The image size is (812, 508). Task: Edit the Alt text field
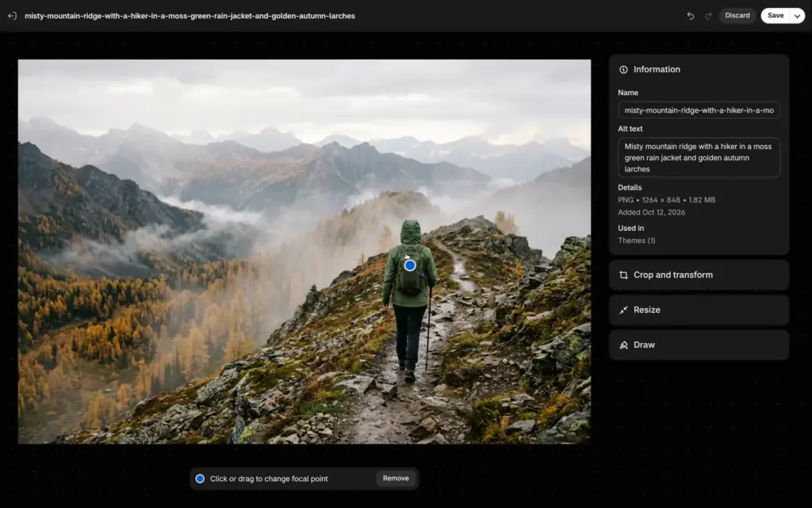(x=699, y=158)
